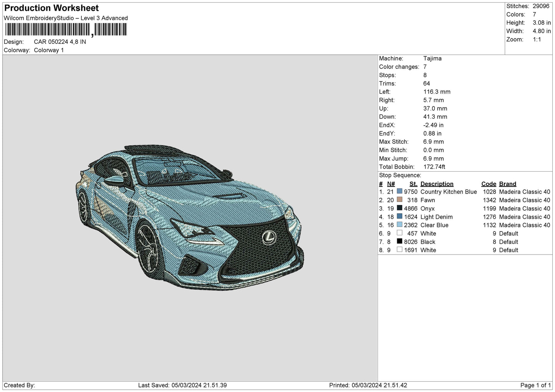
Task: Click the "Production Worksheet" title
Action: tap(51, 8)
